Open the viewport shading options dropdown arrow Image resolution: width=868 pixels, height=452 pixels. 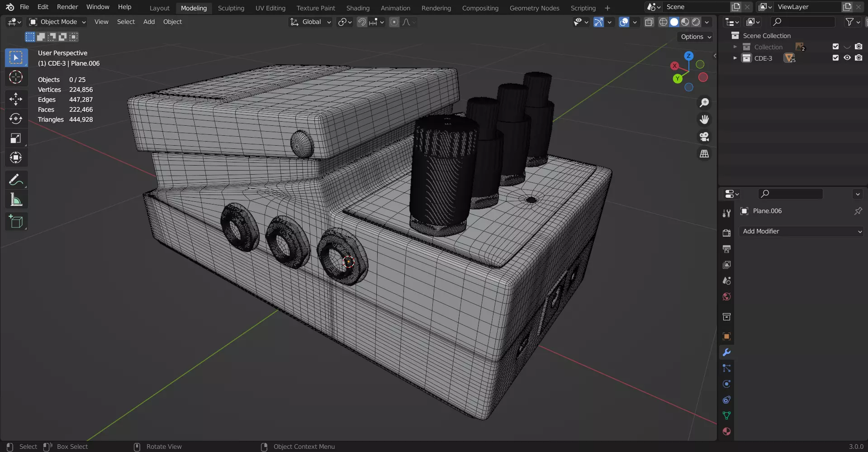(707, 22)
